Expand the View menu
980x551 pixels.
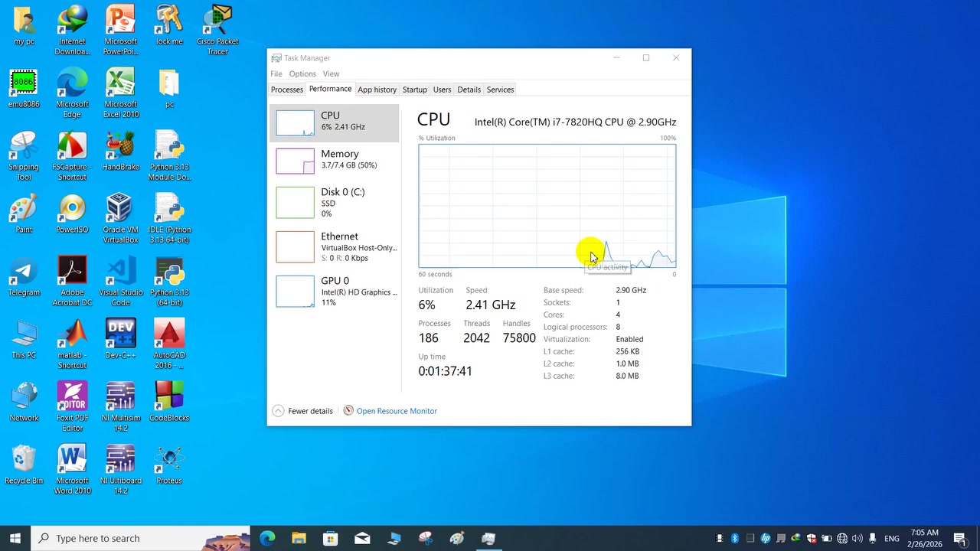331,74
